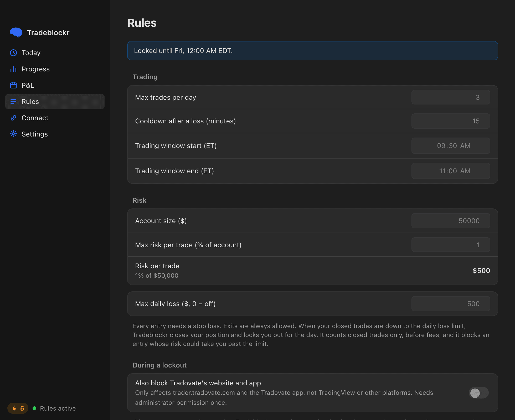
Task: Click the lines icon beside Rules
Action: pos(13,102)
